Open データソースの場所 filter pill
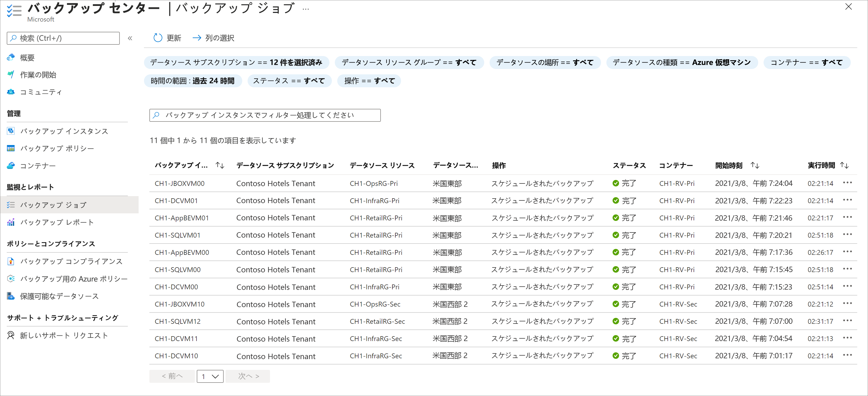The image size is (868, 396). (545, 62)
